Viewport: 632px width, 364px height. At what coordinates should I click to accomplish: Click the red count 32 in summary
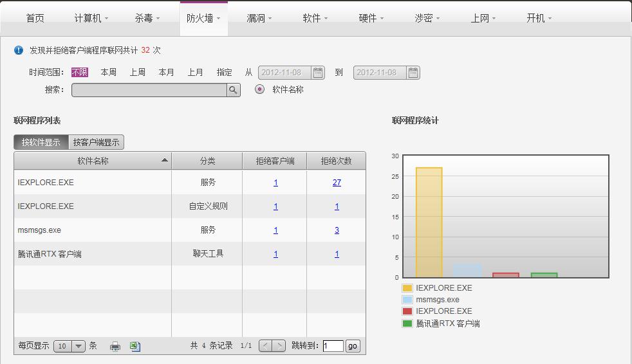coord(145,50)
